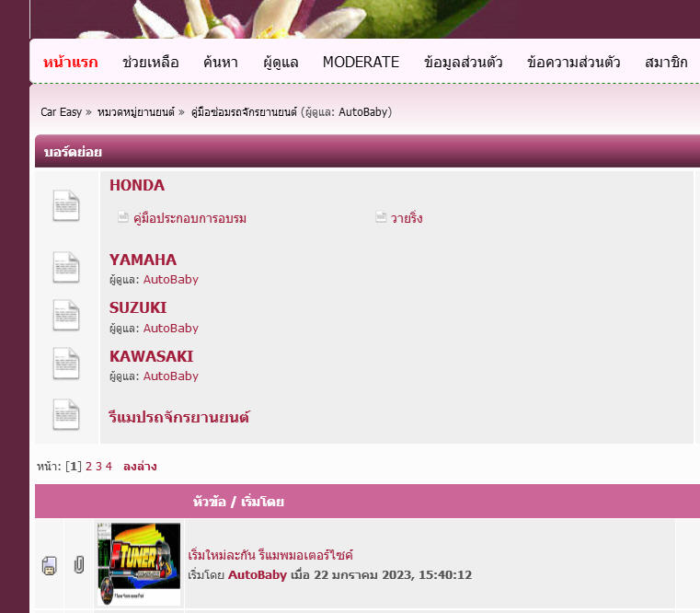The height and width of the screenshot is (613, 700).
Task: Go to page 3 of topics
Action: click(98, 467)
